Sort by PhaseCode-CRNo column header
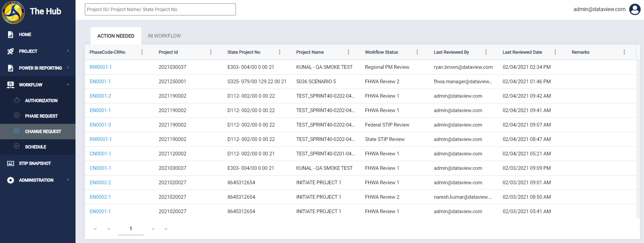This screenshot has height=243, width=644. point(107,52)
